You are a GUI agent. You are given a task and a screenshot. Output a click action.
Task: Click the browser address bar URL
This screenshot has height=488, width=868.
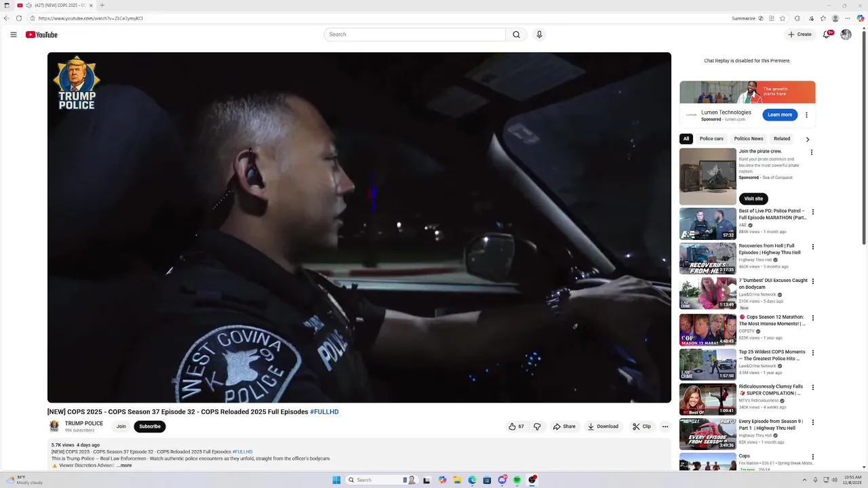[x=91, y=18]
